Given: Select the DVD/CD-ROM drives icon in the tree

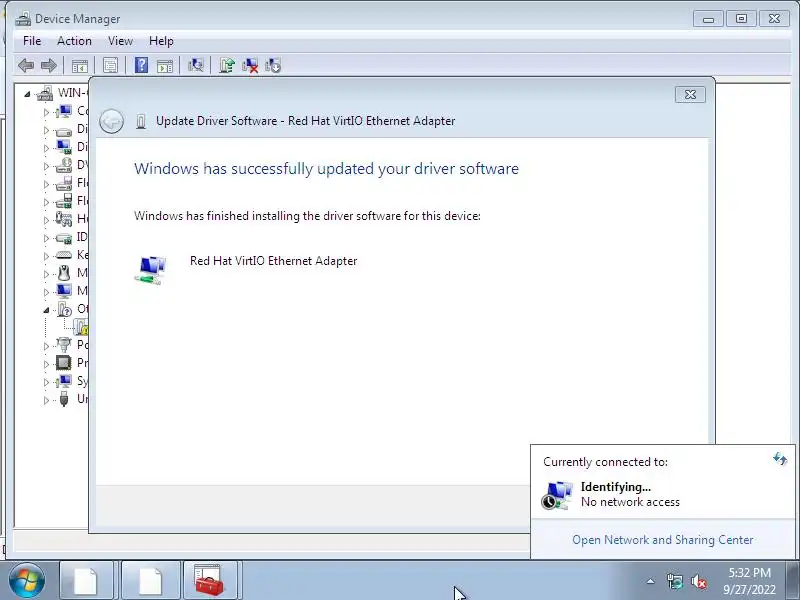Looking at the screenshot, I should point(64,165).
